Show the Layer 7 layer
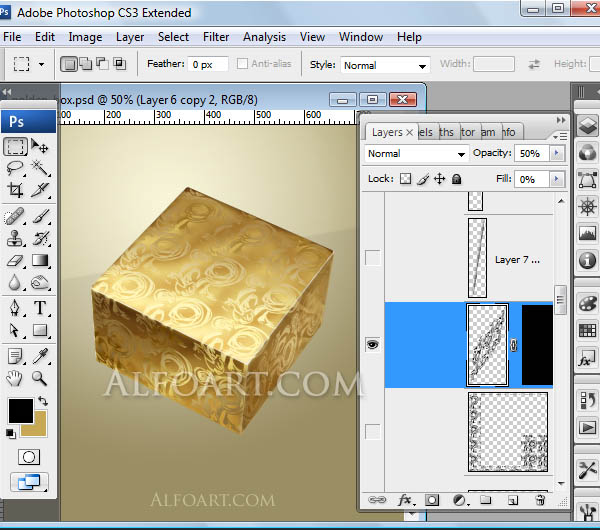 (372, 258)
